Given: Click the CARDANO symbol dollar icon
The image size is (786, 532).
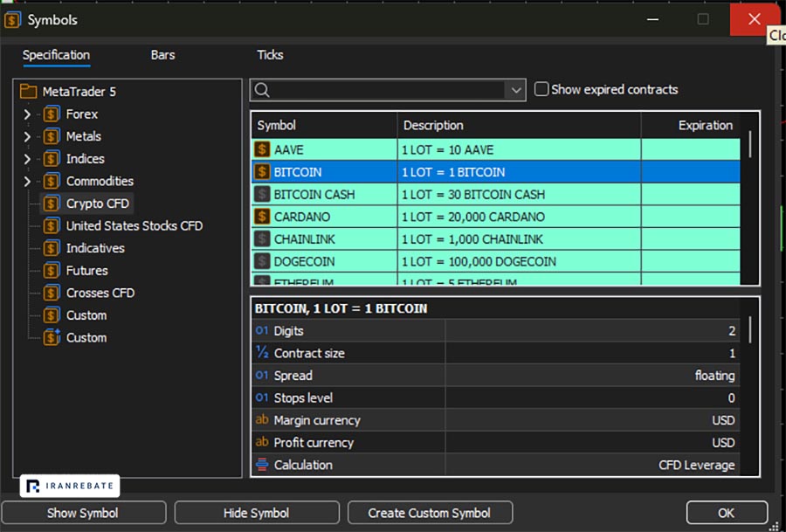Looking at the screenshot, I should click(262, 217).
